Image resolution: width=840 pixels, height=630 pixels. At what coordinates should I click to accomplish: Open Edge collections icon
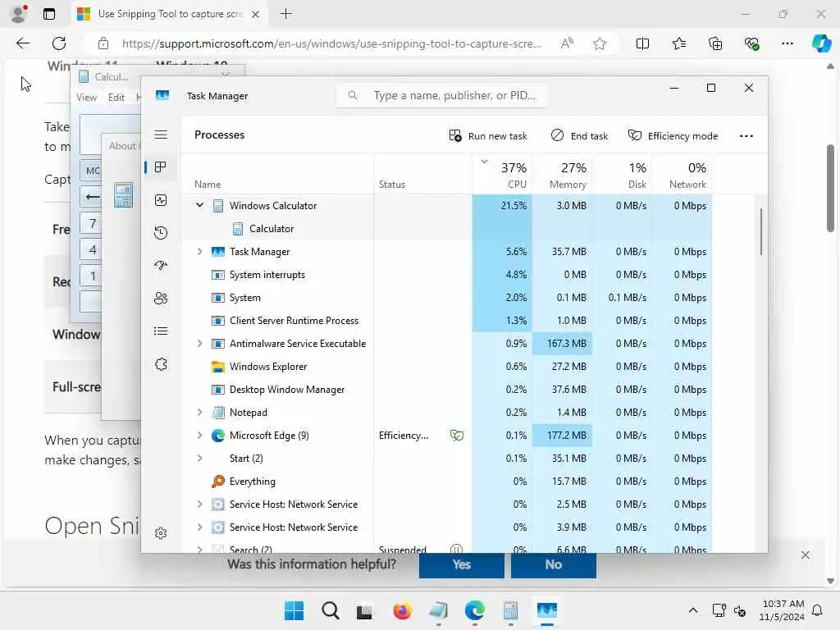(715, 43)
